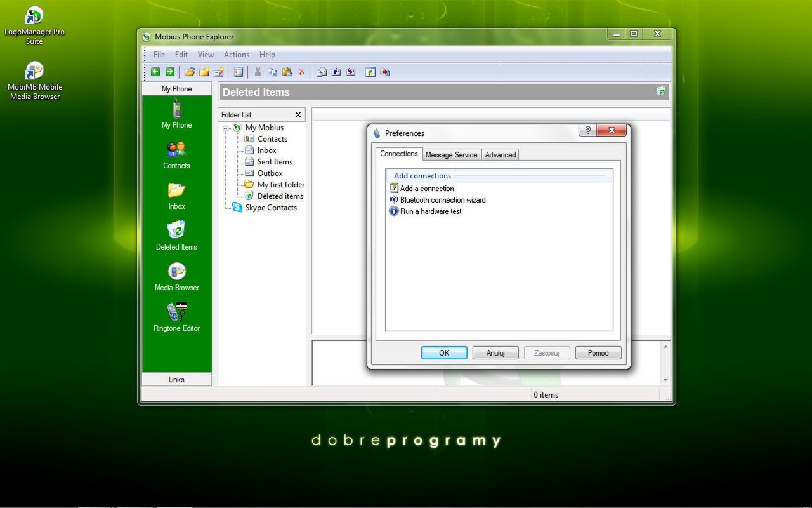The height and width of the screenshot is (508, 812).
Task: Select Outbox in the folder tree
Action: coord(264,173)
